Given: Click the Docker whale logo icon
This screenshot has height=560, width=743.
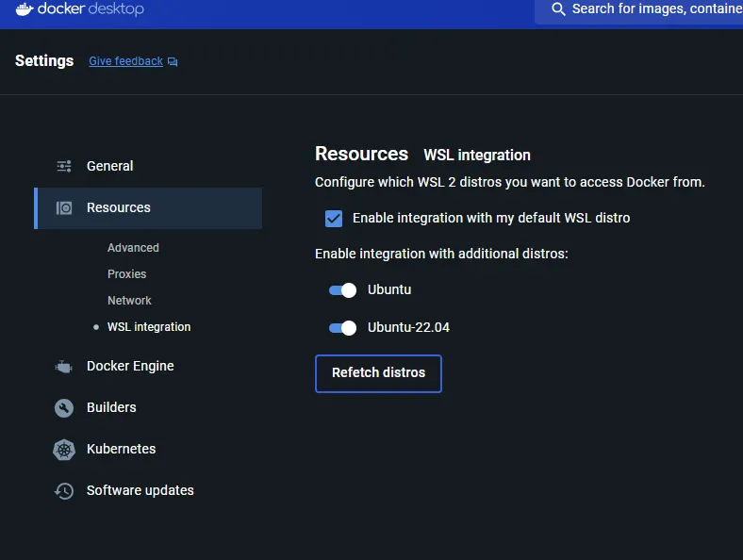Looking at the screenshot, I should click(x=25, y=9).
